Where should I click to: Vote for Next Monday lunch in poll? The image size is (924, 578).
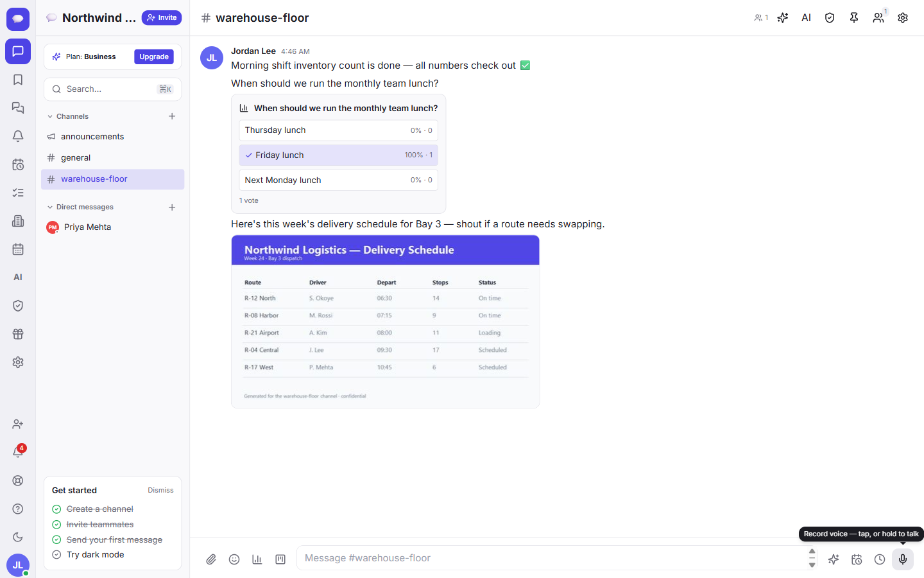point(338,180)
